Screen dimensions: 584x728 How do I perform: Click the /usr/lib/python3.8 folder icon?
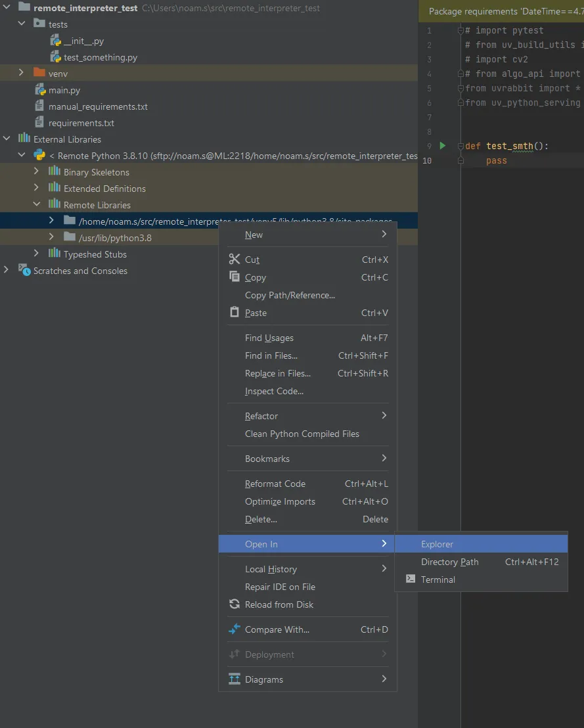pos(70,237)
